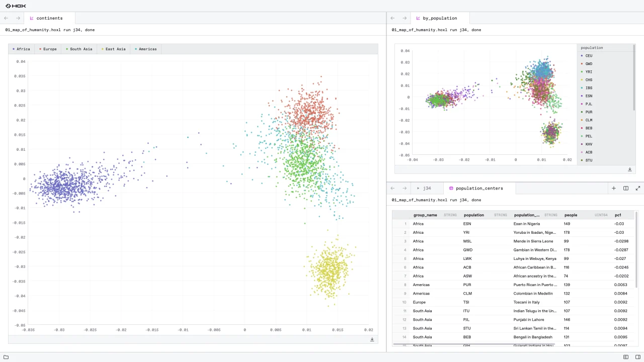Click the MSL population cell
The image size is (644, 362).
486,241
